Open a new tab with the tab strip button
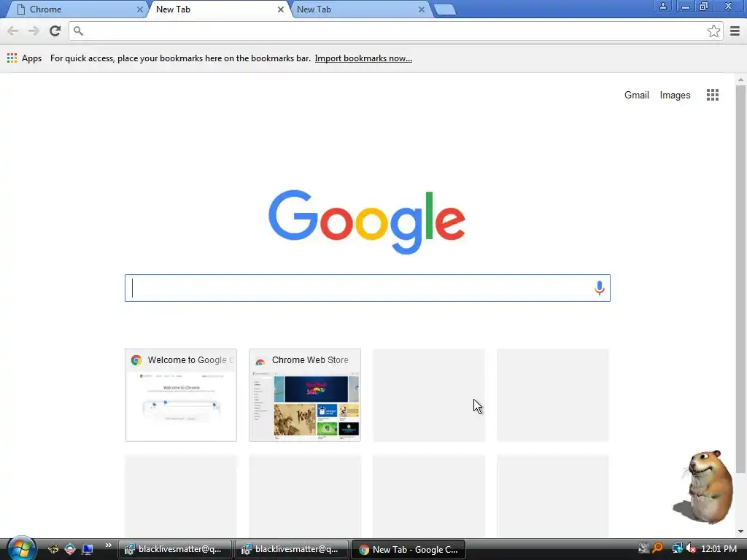The width and height of the screenshot is (747, 560). 445,10
